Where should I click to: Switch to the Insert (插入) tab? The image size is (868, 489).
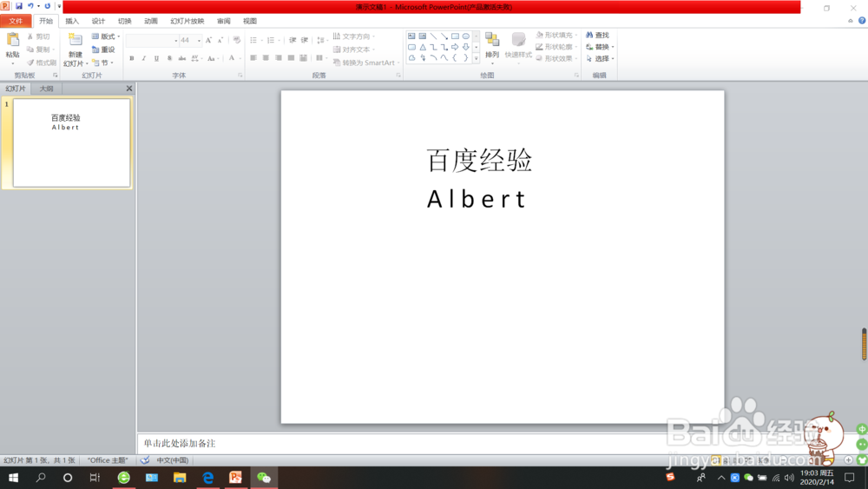point(72,21)
